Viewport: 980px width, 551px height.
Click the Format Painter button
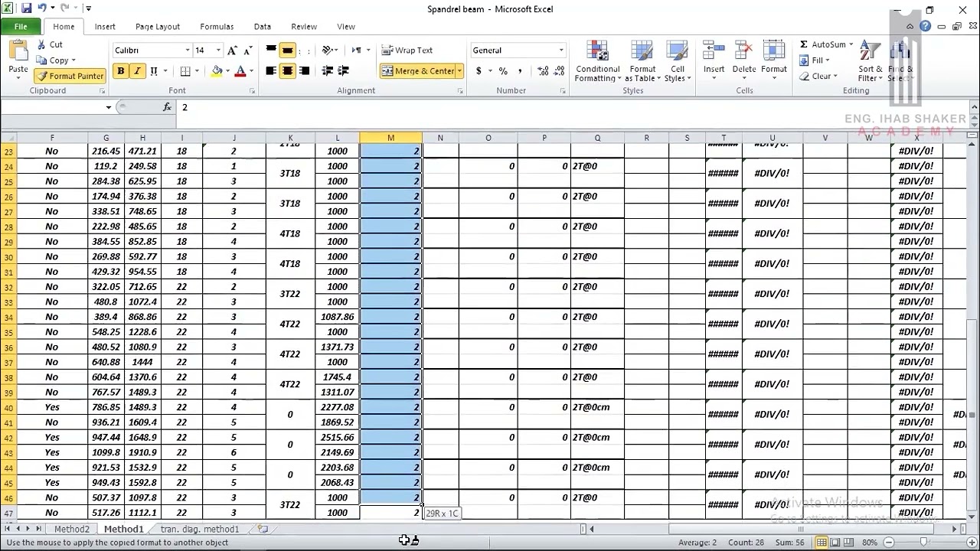pyautogui.click(x=70, y=77)
